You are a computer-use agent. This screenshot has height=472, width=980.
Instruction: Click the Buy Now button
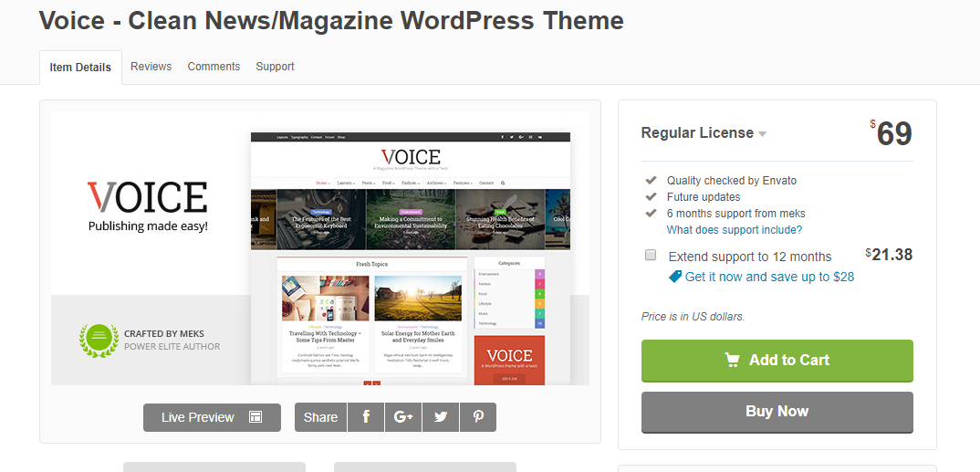[777, 412]
